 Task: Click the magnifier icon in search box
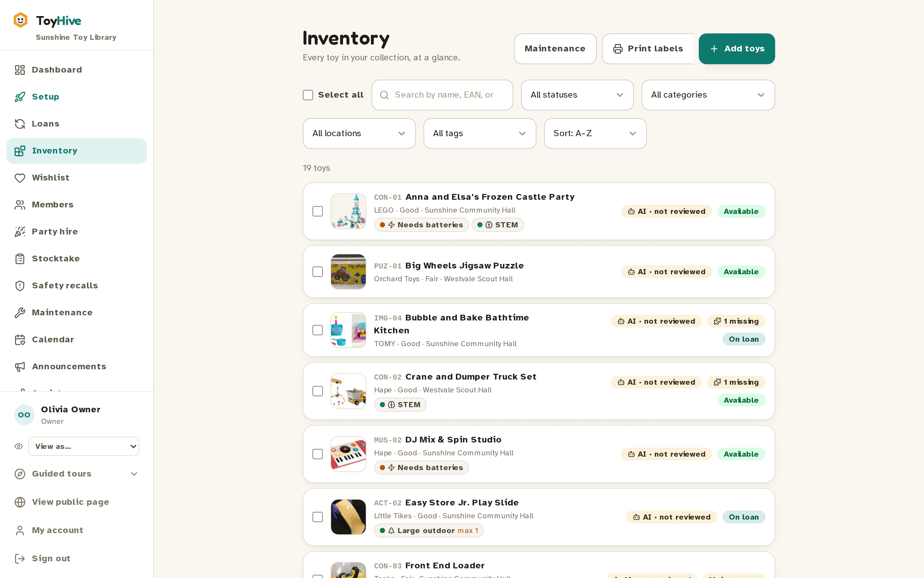point(384,95)
